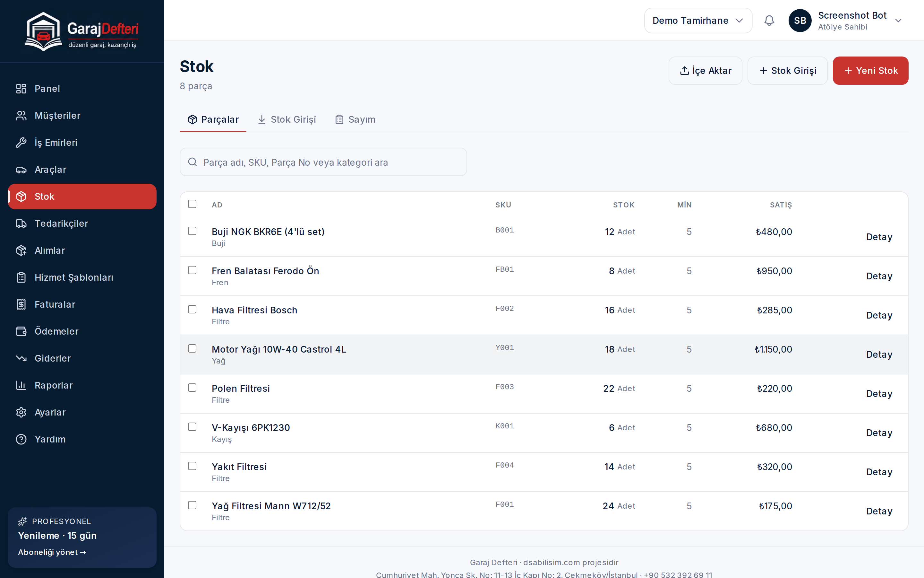Click the Araçlar car icon
The height and width of the screenshot is (578, 924).
[21, 170]
